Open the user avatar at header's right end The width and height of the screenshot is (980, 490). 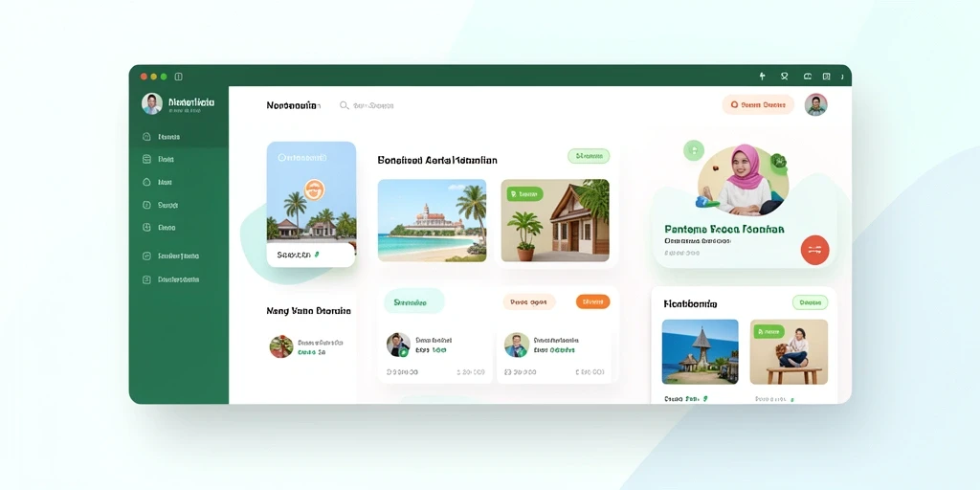[815, 104]
